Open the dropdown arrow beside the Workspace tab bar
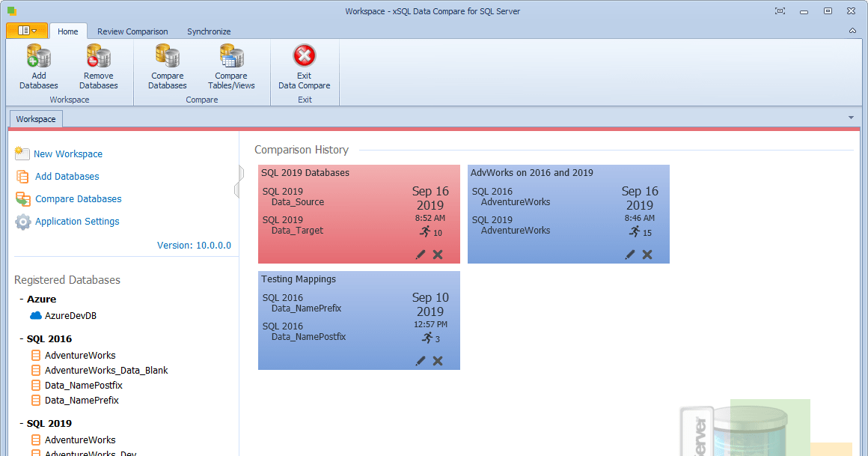868x456 pixels. point(851,118)
